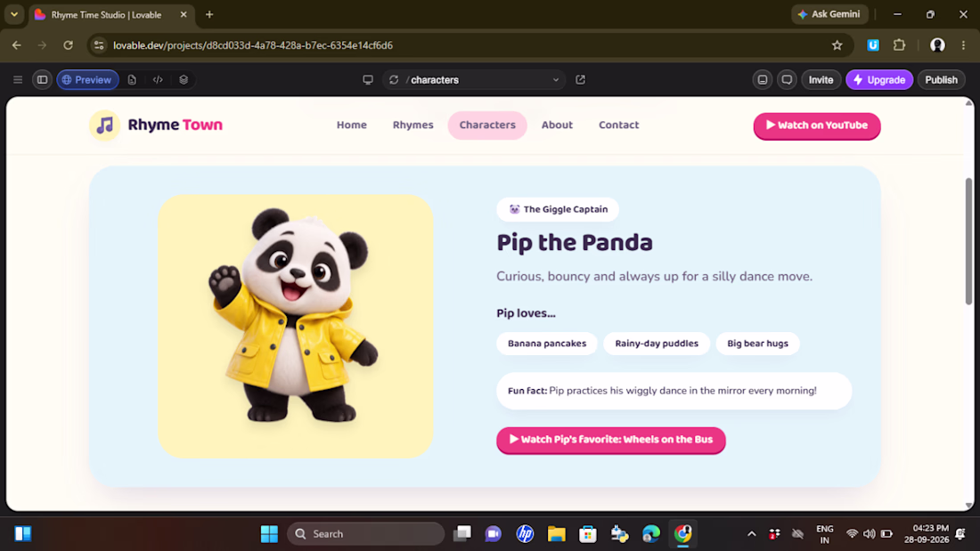Click the Pip the Panda picture
The width and height of the screenshot is (980, 551).
pyautogui.click(x=296, y=326)
